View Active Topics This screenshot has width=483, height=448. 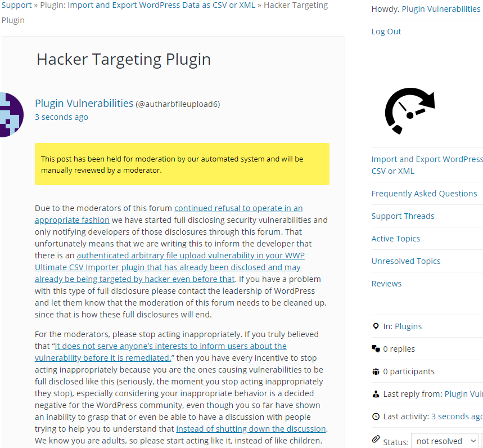[x=395, y=238]
